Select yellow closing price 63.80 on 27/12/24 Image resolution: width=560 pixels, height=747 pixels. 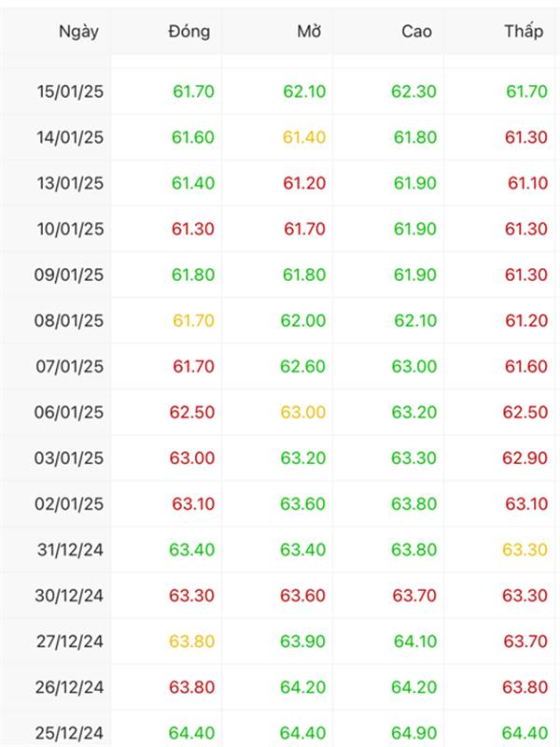point(192,641)
